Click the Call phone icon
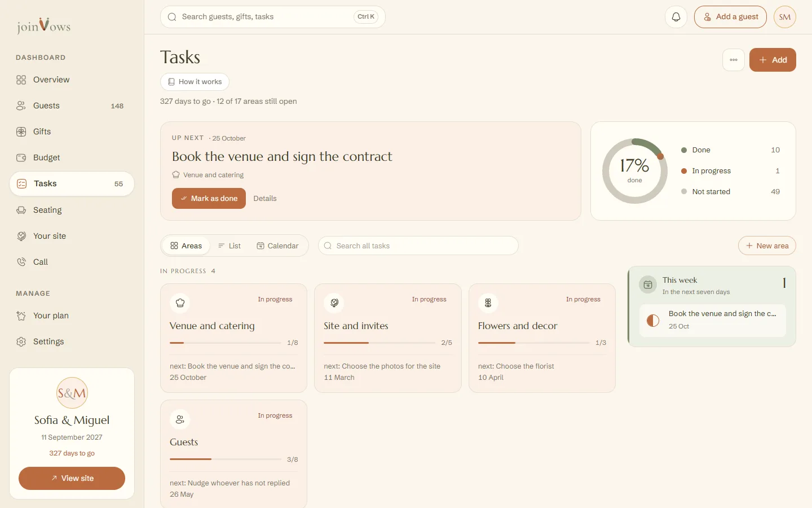 coord(21,262)
